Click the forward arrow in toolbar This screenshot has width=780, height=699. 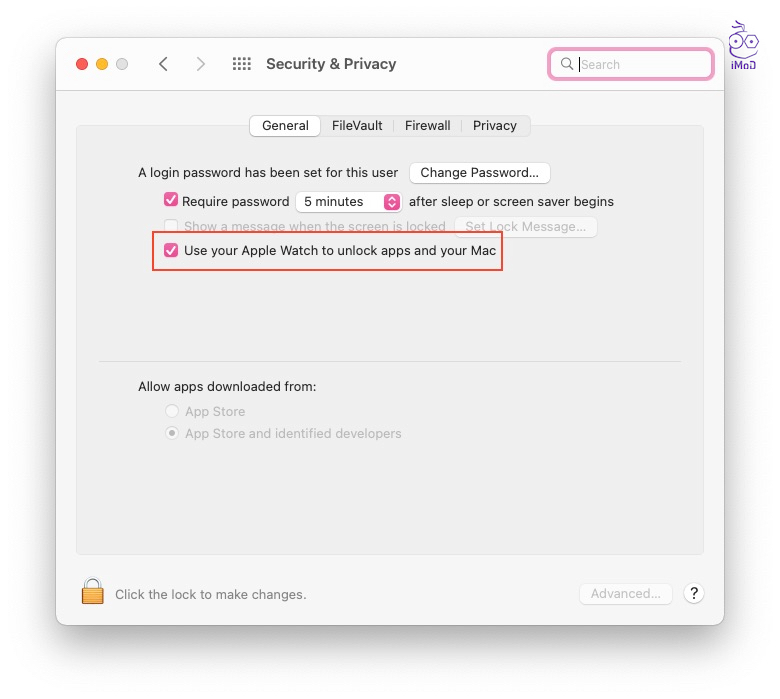(x=201, y=64)
